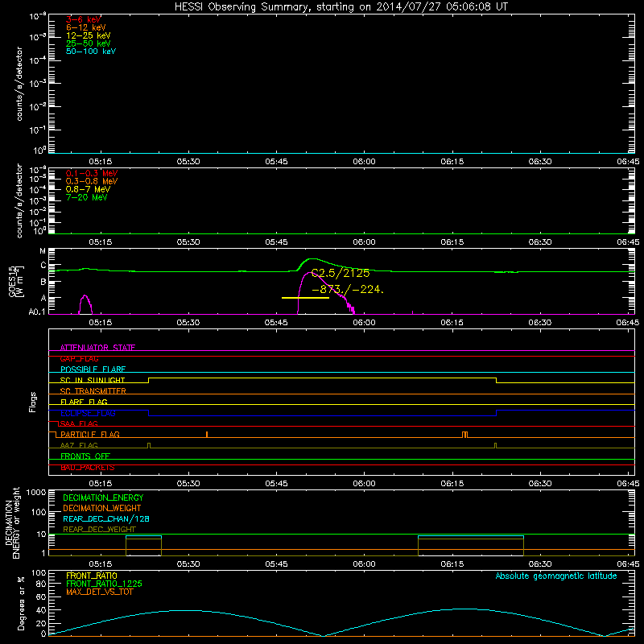The width and height of the screenshot is (644, 644).
Task: Select the 25-50 keV legend label
Action: pos(88,43)
